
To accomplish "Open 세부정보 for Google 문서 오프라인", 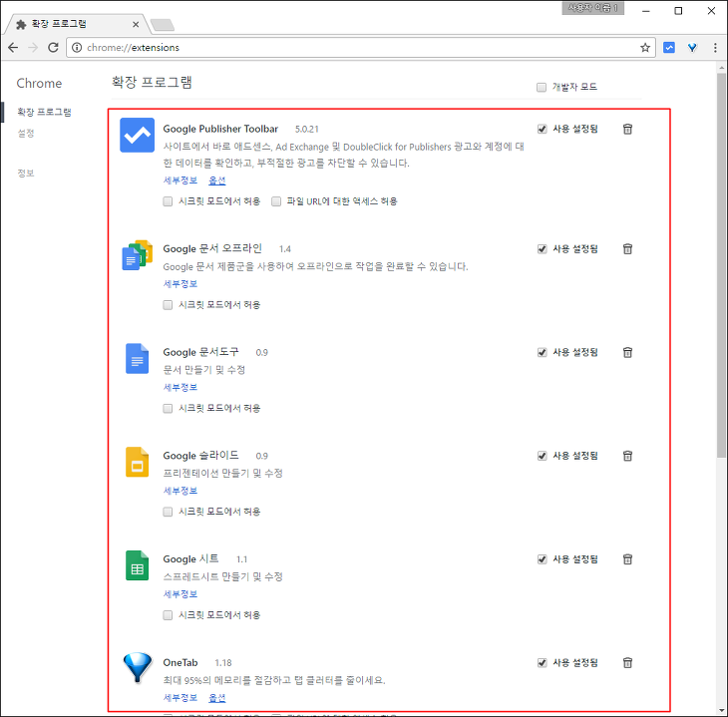I will click(181, 284).
